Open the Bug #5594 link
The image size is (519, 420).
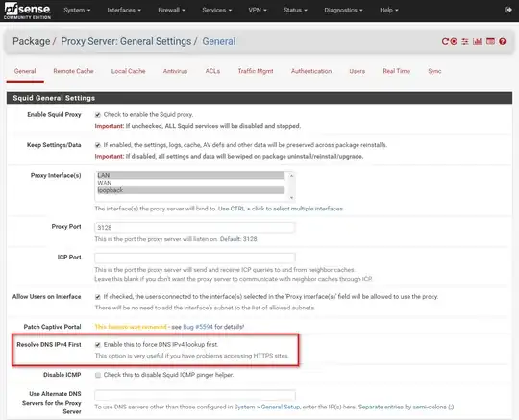[x=198, y=327]
